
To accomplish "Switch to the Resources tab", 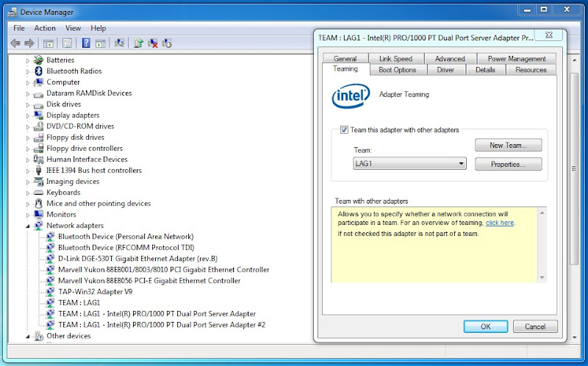I will coord(531,70).
